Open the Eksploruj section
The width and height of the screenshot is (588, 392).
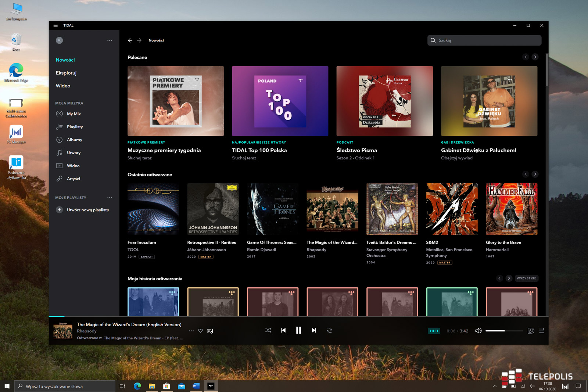pos(66,73)
